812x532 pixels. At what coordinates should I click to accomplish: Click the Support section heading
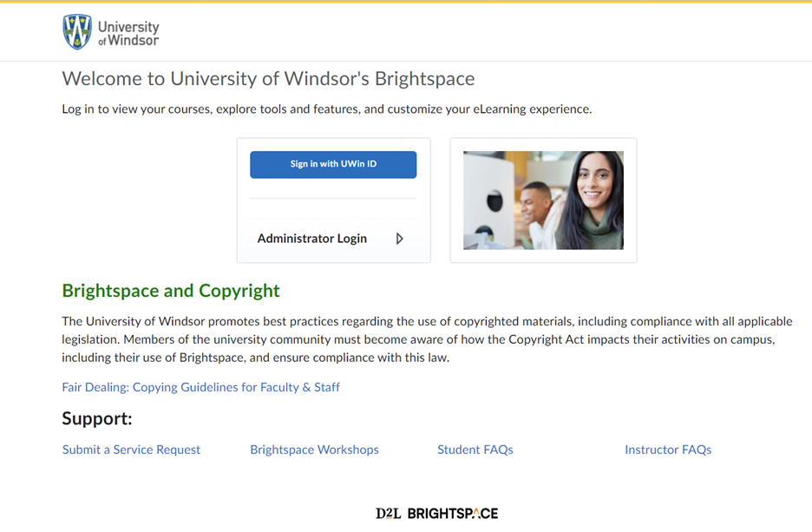(97, 419)
